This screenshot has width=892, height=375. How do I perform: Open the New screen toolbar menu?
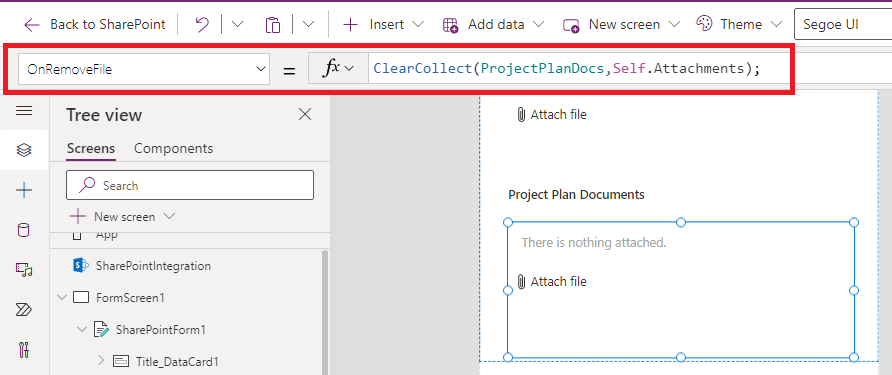[x=621, y=24]
